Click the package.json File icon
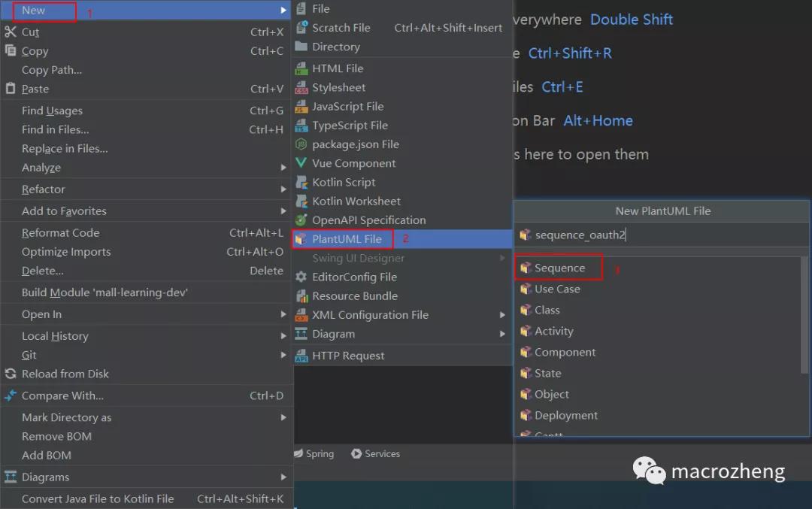The image size is (812, 509). 301,144
